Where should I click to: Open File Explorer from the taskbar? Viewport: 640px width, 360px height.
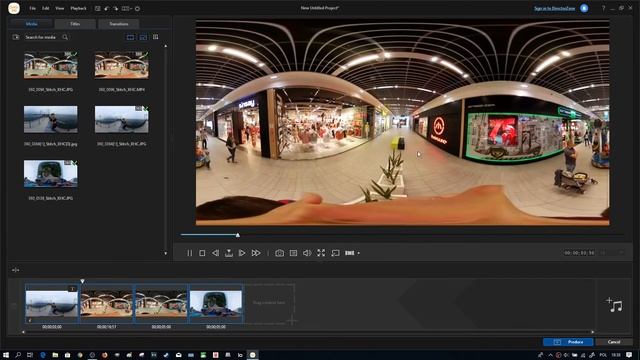coord(55,355)
